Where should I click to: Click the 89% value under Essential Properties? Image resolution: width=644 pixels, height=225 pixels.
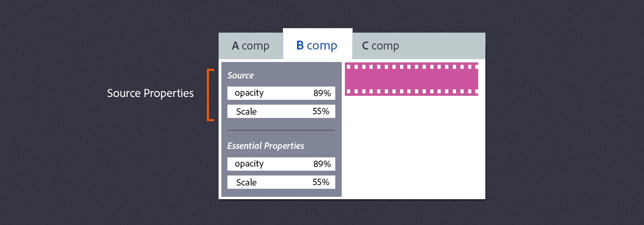(322, 164)
